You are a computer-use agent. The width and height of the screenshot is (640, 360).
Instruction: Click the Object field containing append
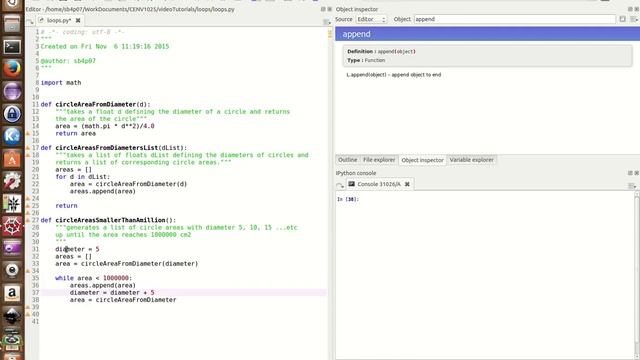[x=514, y=19]
